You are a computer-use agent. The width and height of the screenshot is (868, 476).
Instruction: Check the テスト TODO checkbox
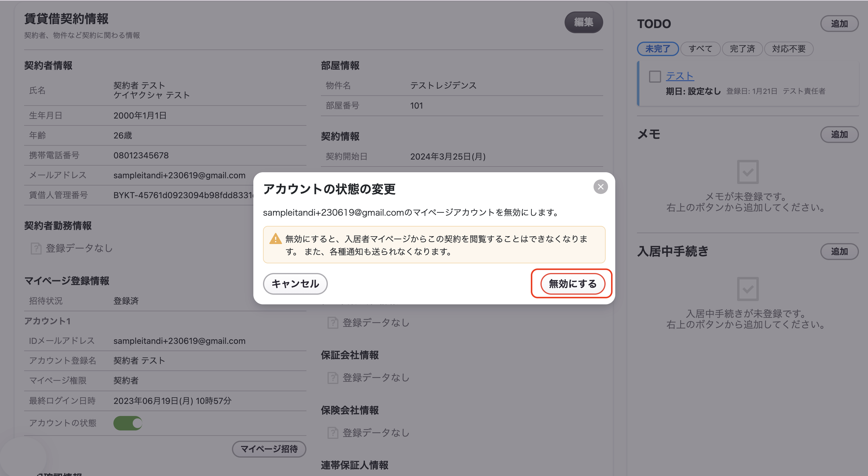(x=655, y=77)
